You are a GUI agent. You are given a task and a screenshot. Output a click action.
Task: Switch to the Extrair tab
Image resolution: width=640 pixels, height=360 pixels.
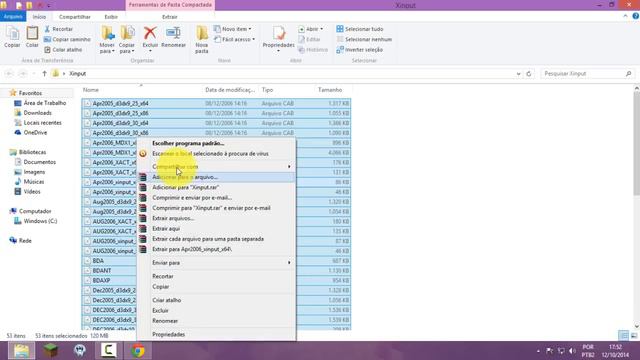pyautogui.click(x=170, y=17)
